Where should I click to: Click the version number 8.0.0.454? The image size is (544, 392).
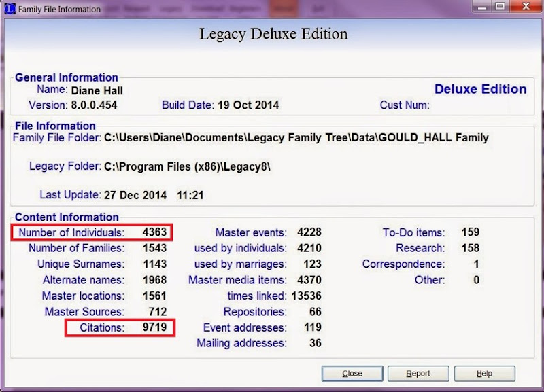[x=94, y=105]
